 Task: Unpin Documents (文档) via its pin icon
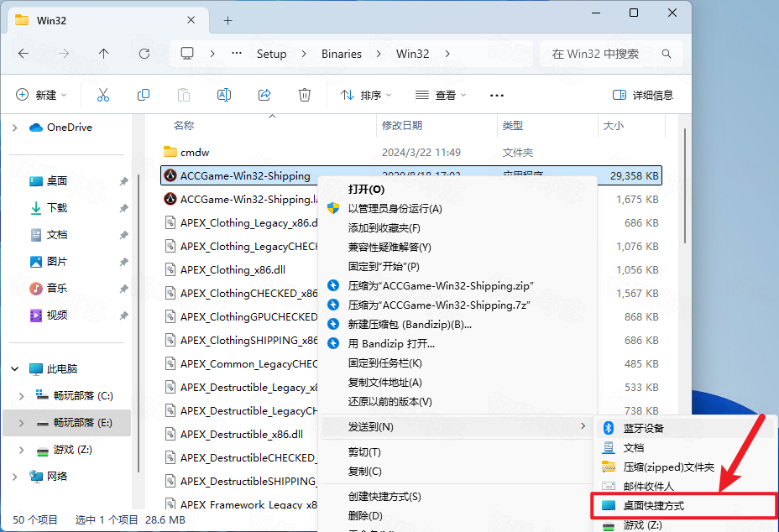(123, 236)
